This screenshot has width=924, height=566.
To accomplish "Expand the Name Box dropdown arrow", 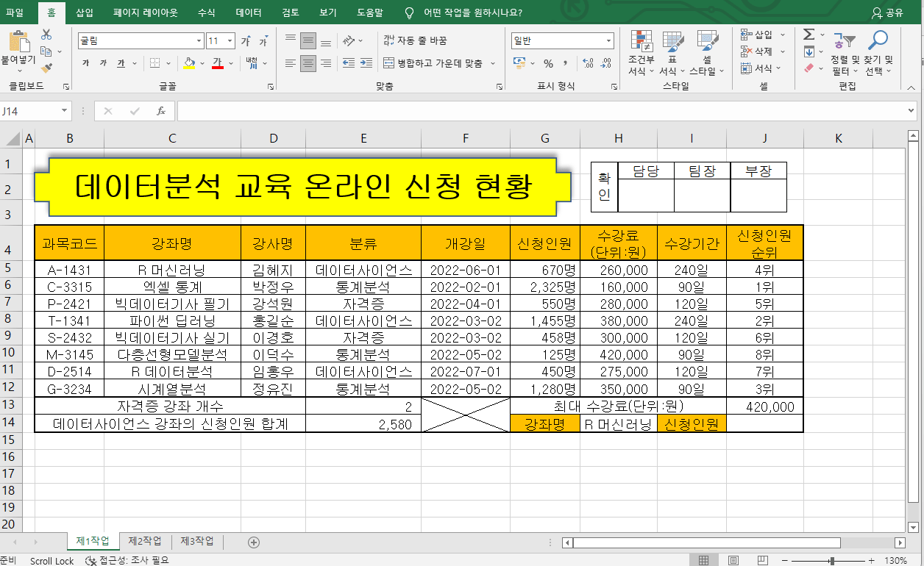I will [x=65, y=111].
